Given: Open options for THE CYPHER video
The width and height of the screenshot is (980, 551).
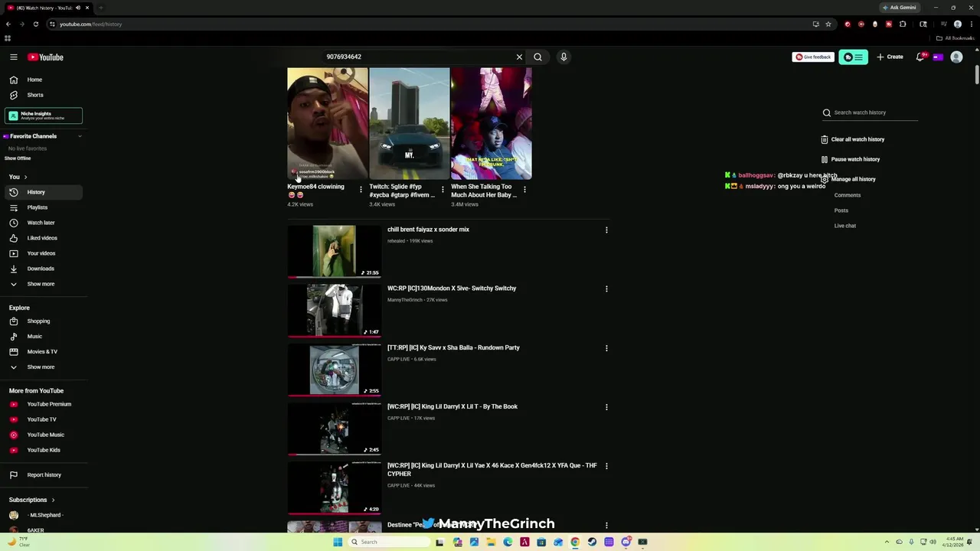Looking at the screenshot, I should 606,466.
